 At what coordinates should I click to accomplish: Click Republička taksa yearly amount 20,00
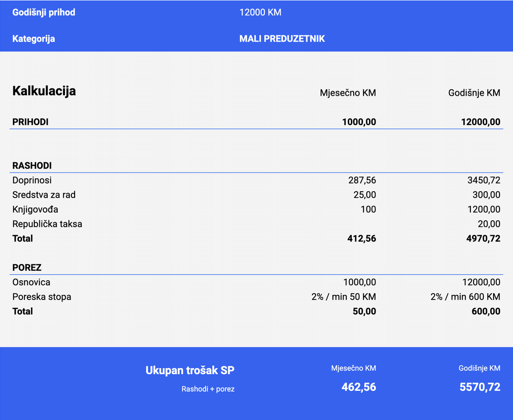click(489, 224)
